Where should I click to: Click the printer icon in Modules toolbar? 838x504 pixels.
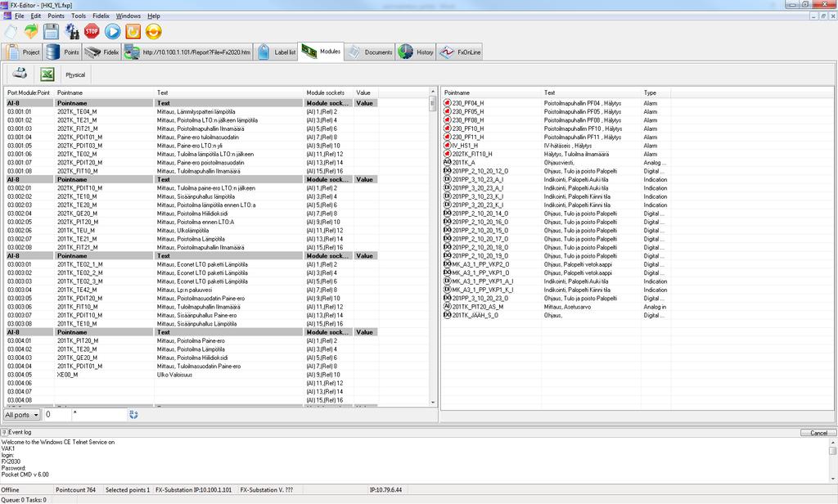[20, 74]
